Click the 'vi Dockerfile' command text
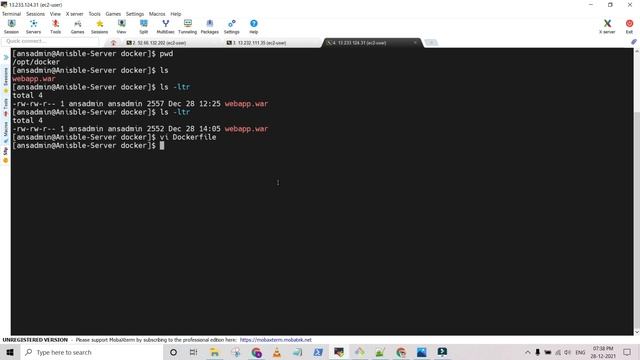Image resolution: width=640 pixels, height=360 pixels. [188, 137]
